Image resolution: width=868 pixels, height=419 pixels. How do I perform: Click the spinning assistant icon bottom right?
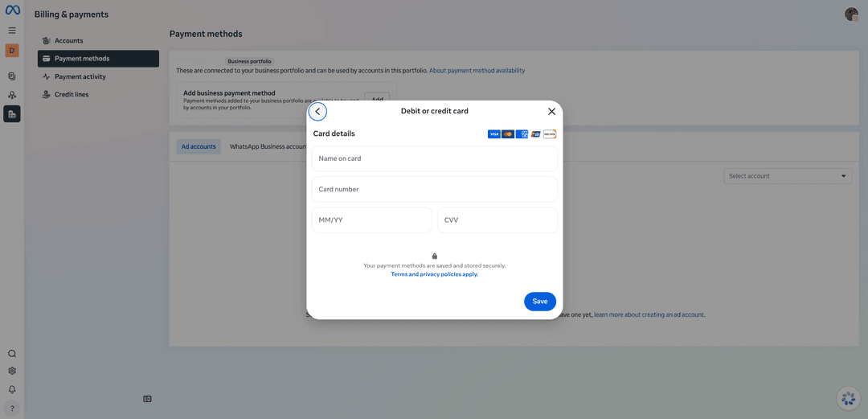tap(848, 398)
